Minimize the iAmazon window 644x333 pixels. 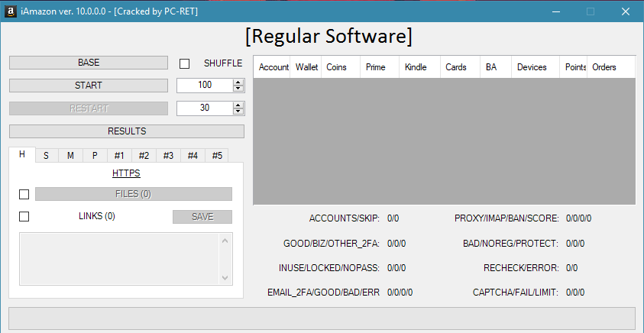pyautogui.click(x=555, y=11)
